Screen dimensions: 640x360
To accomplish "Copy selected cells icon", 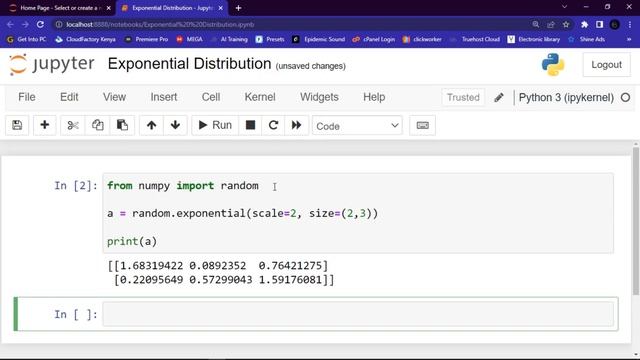I will (98, 125).
